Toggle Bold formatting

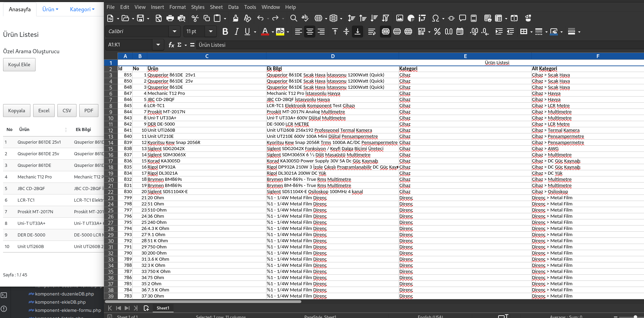225,32
